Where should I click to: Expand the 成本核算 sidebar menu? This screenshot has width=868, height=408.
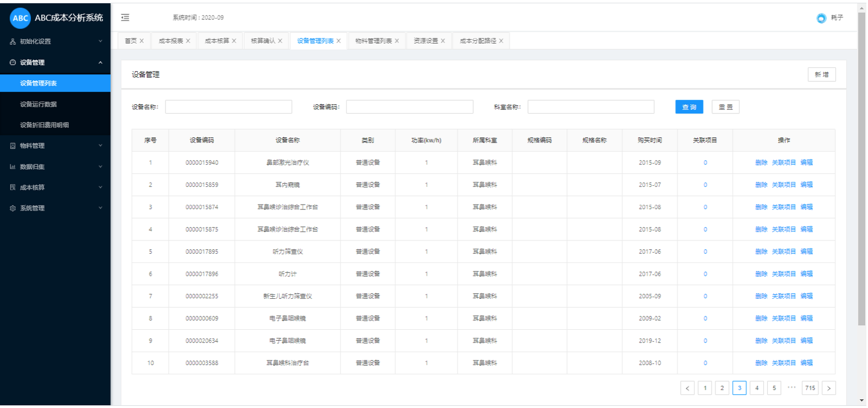(55, 187)
